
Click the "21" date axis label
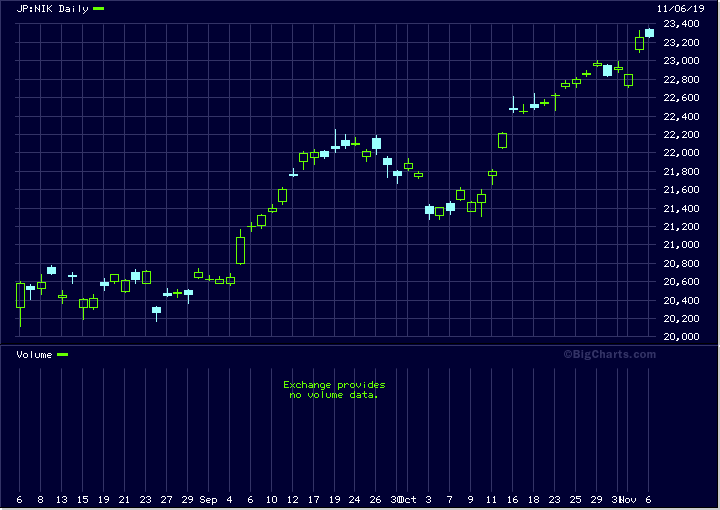[124, 499]
